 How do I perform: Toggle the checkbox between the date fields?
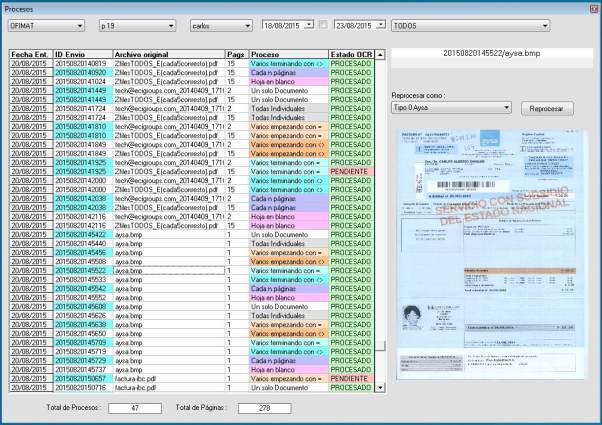pyautogui.click(x=323, y=24)
